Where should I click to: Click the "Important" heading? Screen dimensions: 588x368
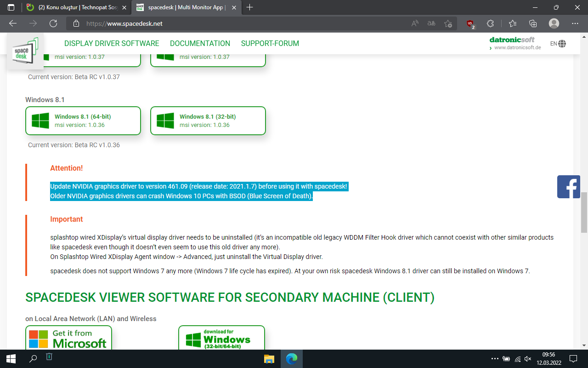pos(67,219)
